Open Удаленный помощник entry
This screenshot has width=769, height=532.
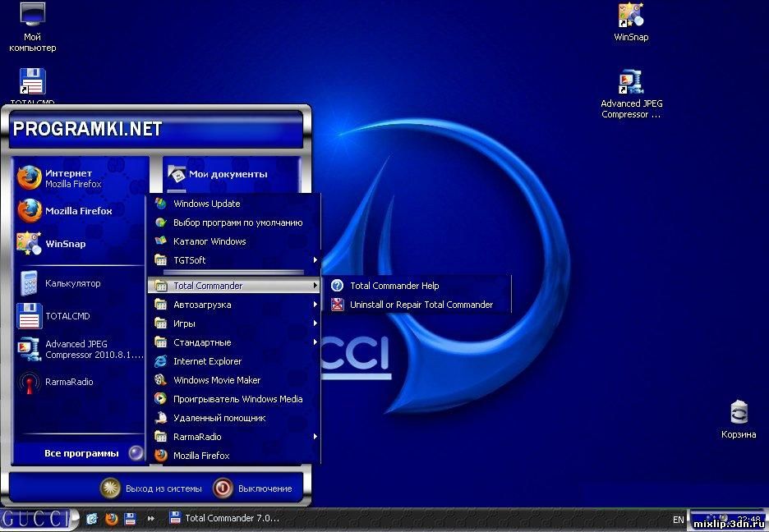(234, 418)
